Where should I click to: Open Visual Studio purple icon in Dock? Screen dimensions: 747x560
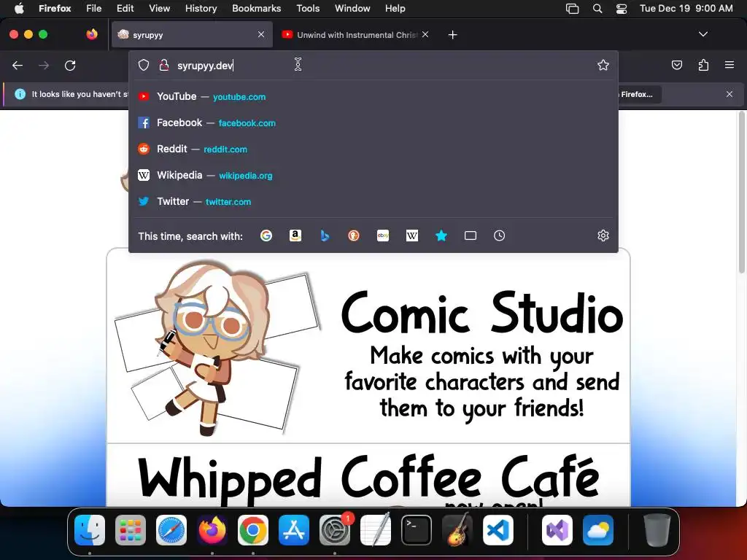coord(557,530)
